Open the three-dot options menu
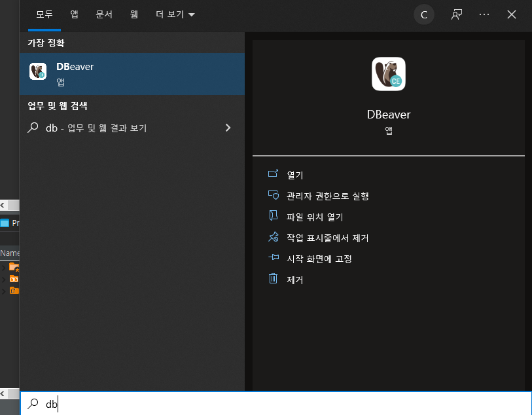The width and height of the screenshot is (532, 415). click(484, 14)
